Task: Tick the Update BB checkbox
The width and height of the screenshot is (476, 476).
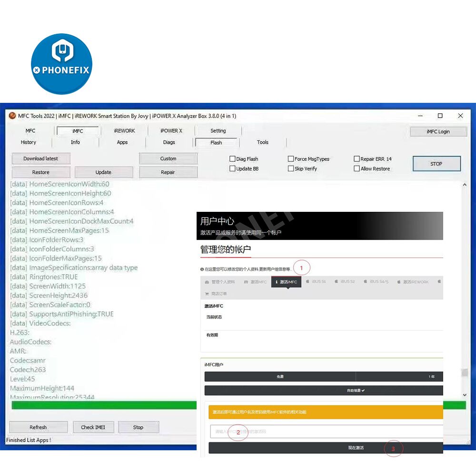Action: (233, 169)
